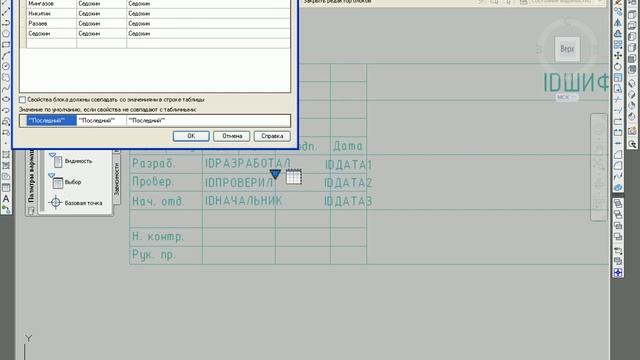Select the Выбор parameter in palette

(65, 182)
